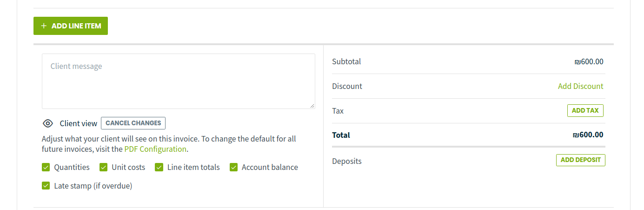The image size is (644, 210).
Task: Click the Add Discount link
Action: click(580, 86)
